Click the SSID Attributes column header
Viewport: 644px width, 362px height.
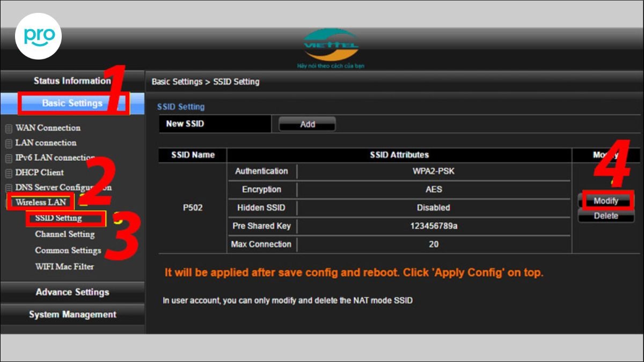(x=399, y=155)
